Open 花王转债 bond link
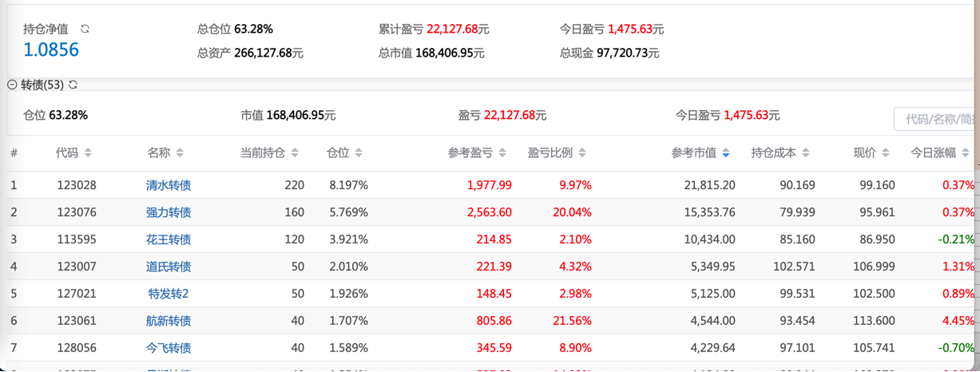Screen dimensions: 980x372 pos(169,239)
